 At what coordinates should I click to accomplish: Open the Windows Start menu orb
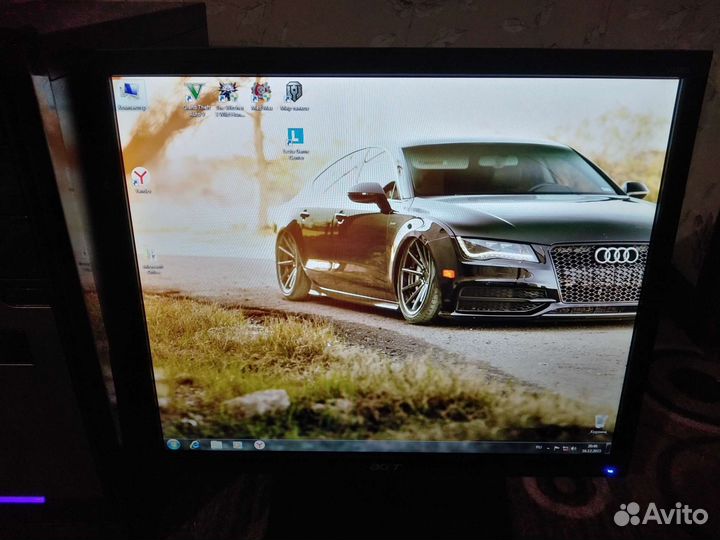(x=174, y=444)
